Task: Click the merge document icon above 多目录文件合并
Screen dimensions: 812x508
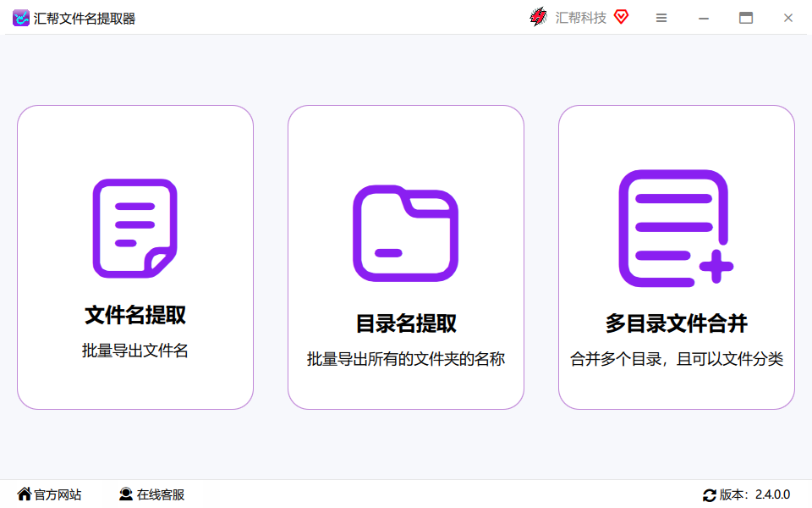Action: click(x=675, y=229)
